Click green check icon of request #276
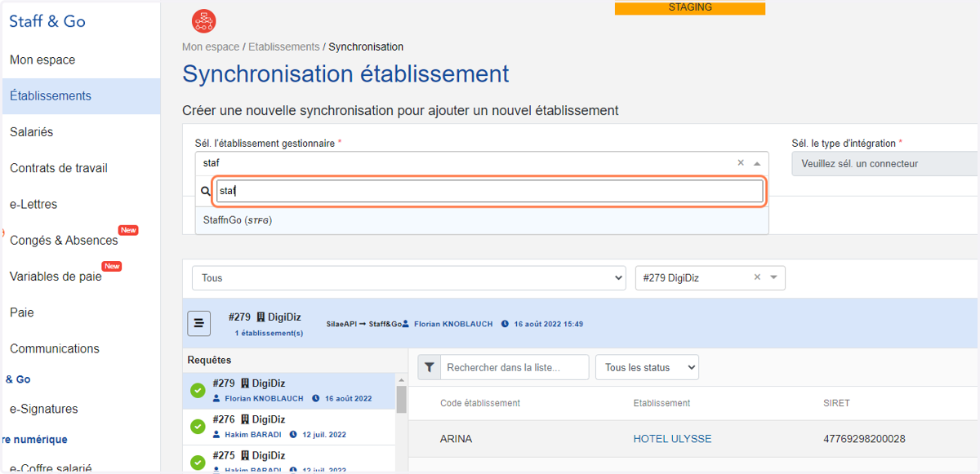Viewport: 980px width, 474px height. (198, 427)
